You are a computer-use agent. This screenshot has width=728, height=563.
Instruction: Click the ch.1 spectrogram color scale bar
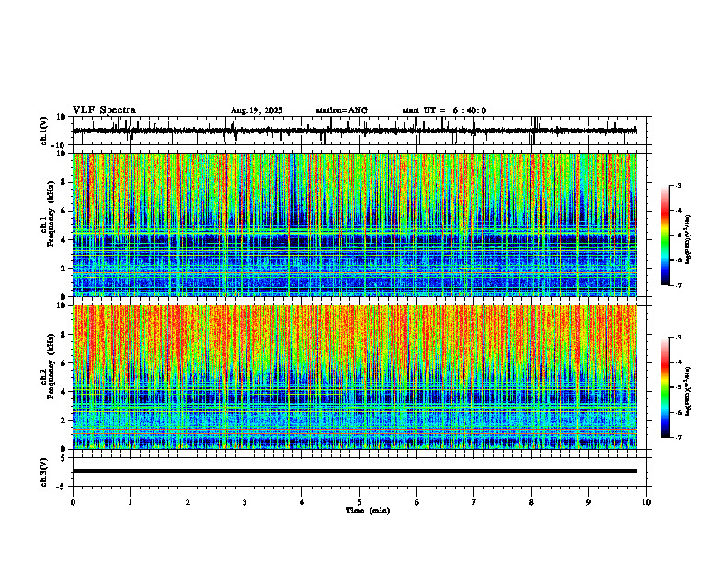[x=665, y=236]
